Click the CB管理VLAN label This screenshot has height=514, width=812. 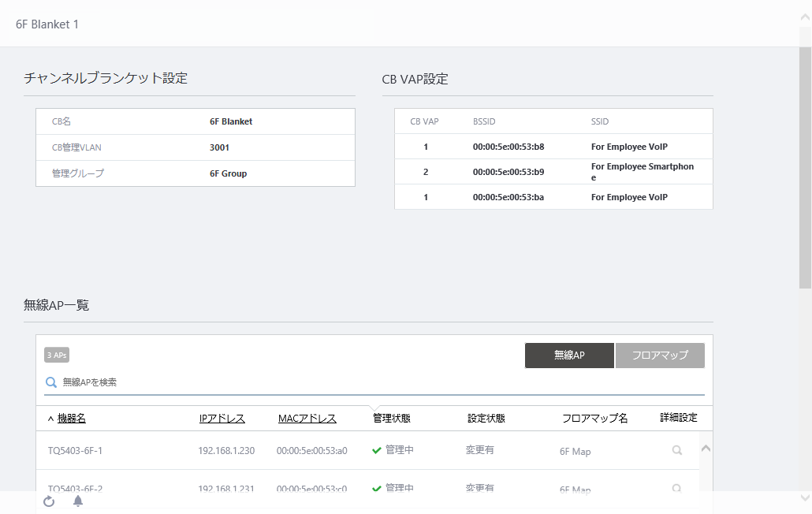tap(76, 147)
